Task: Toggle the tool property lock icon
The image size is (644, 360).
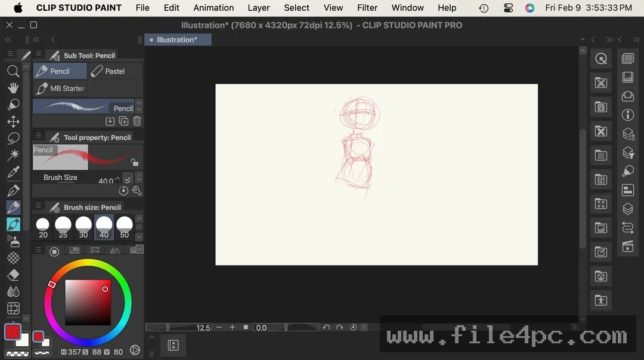Action: (x=134, y=162)
